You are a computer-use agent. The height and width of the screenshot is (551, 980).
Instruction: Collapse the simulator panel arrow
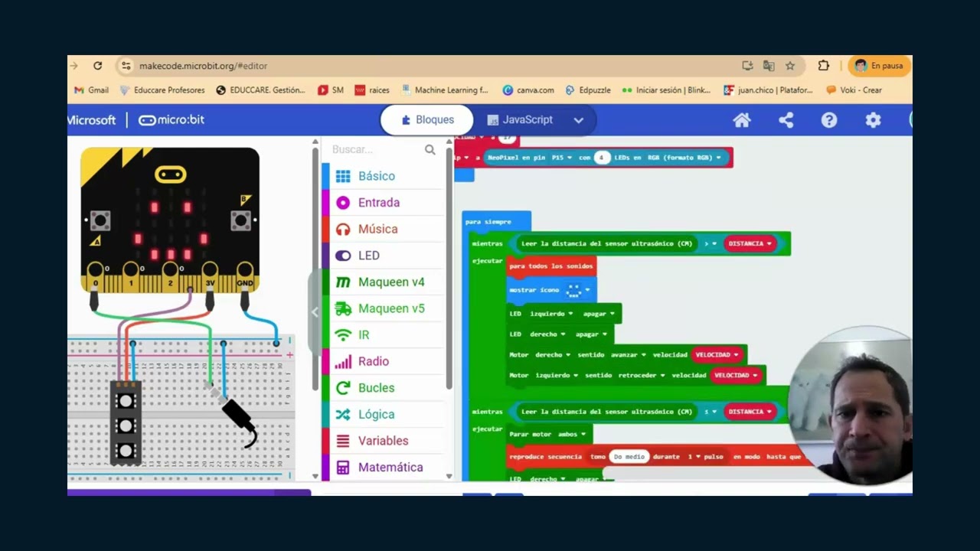(x=315, y=311)
